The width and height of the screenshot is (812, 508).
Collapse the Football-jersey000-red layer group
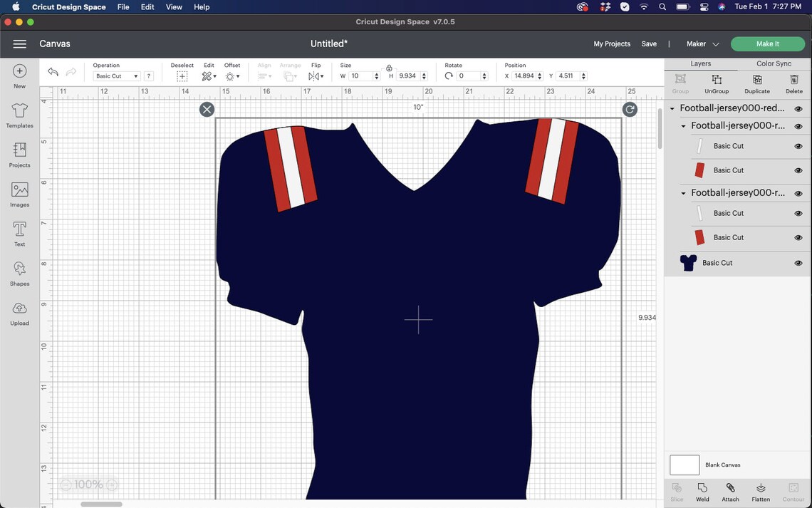[x=670, y=108]
